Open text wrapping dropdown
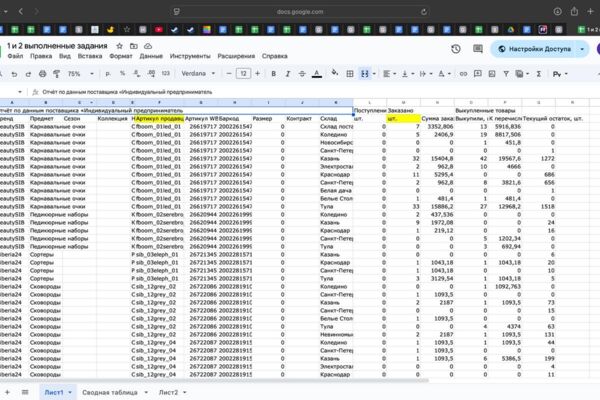The height and width of the screenshot is (400, 600). pyautogui.click(x=426, y=73)
